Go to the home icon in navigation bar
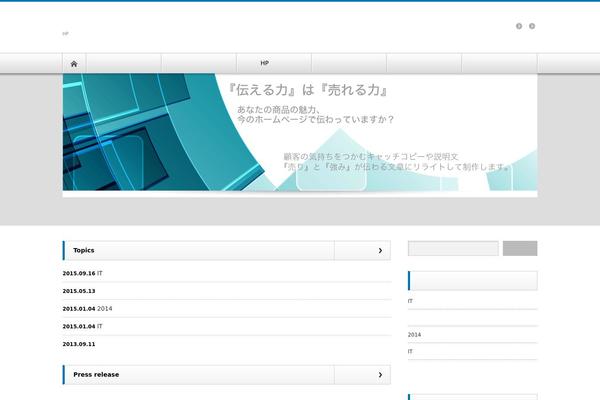The width and height of the screenshot is (600, 400). pos(74,64)
